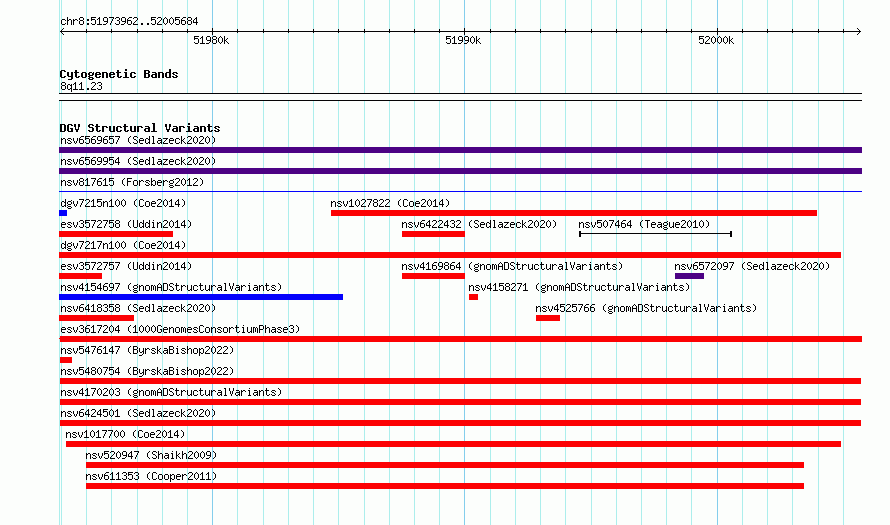This screenshot has height=525, width=890.
Task: Select the red nsv6424501 variant bar
Action: click(x=460, y=423)
